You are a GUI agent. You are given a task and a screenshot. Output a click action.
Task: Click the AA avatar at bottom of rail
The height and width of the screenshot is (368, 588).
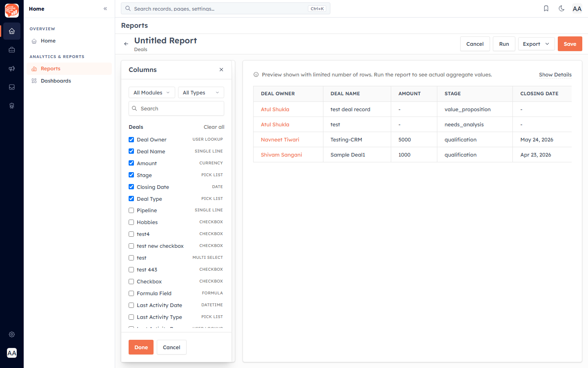pos(12,353)
